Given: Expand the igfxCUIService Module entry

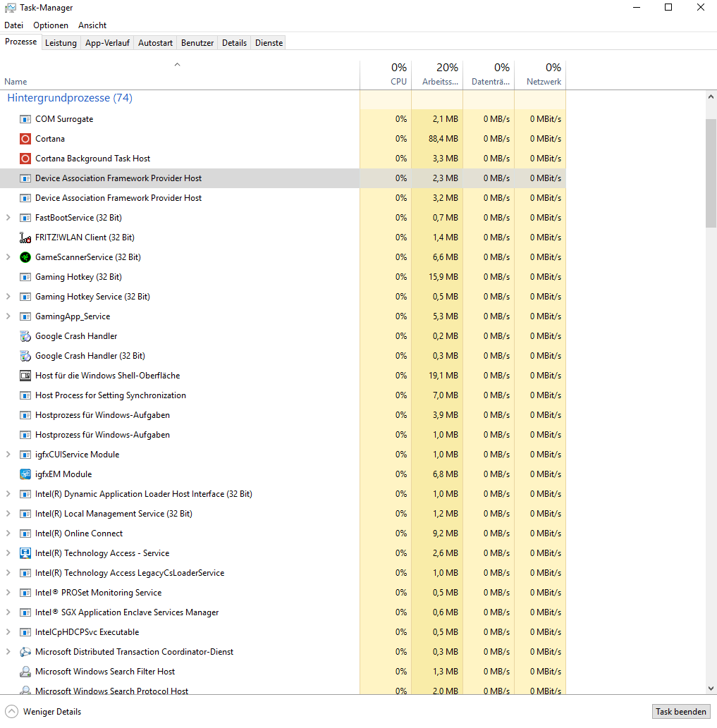Looking at the screenshot, I should tap(8, 455).
